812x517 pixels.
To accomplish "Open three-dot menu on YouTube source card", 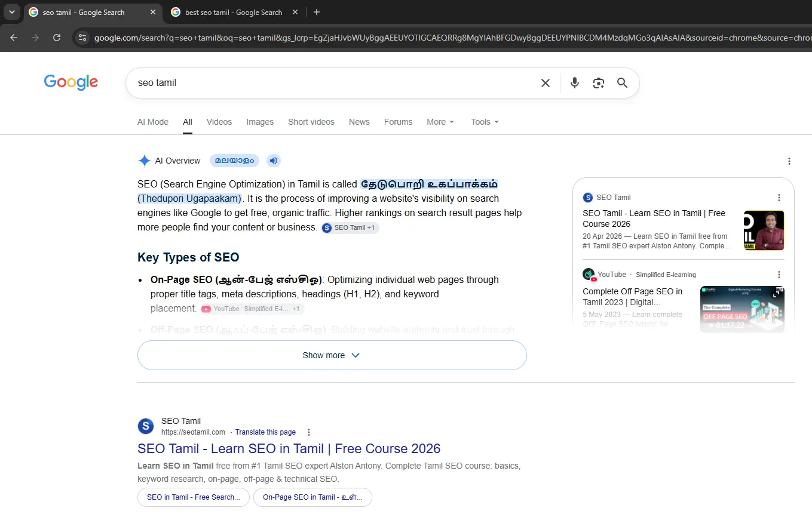I will [779, 275].
